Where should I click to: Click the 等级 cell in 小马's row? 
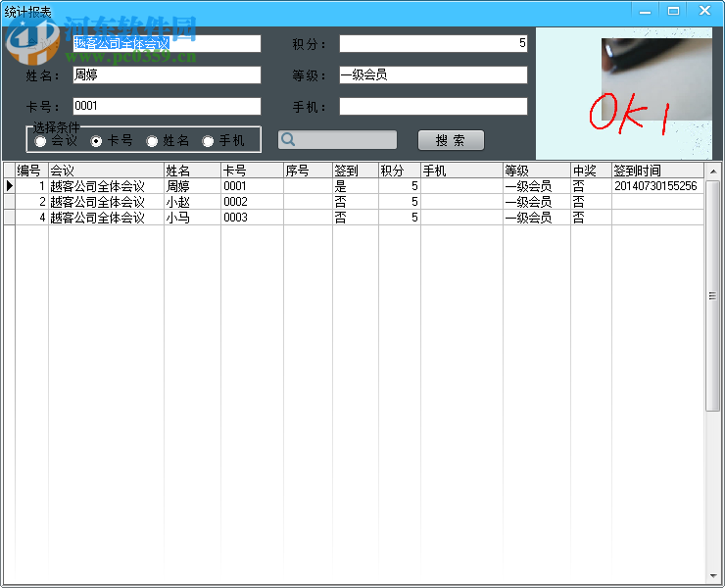(537, 218)
